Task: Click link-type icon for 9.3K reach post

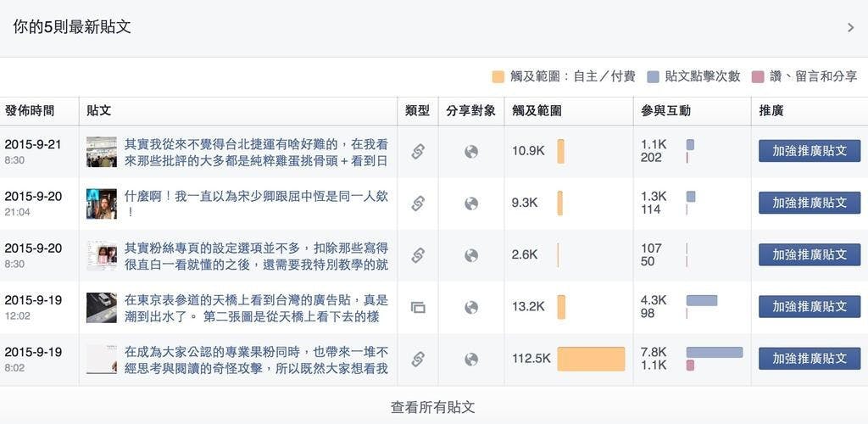Action: coord(418,204)
